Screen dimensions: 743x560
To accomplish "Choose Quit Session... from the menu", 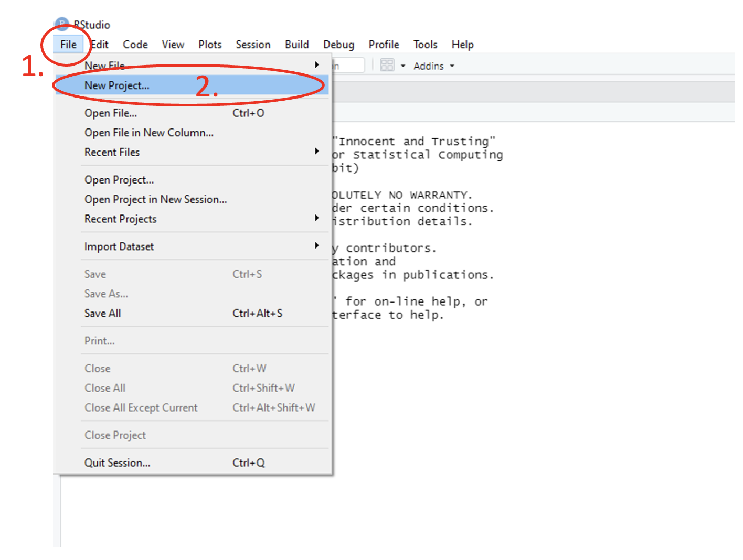I will pos(192,462).
